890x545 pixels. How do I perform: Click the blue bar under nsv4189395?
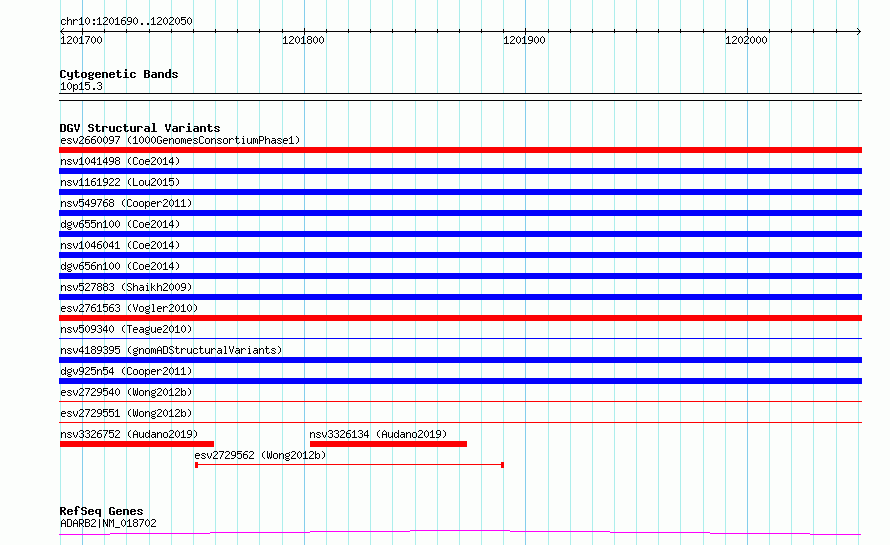460,360
